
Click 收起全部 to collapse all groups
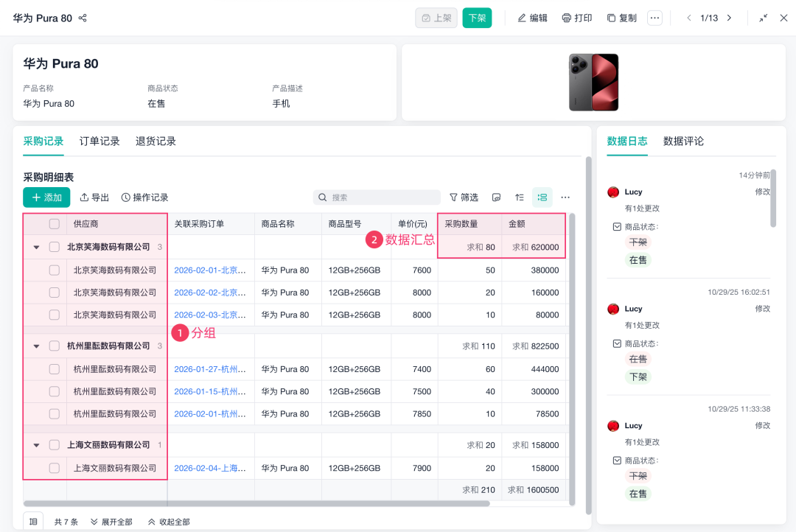169,522
